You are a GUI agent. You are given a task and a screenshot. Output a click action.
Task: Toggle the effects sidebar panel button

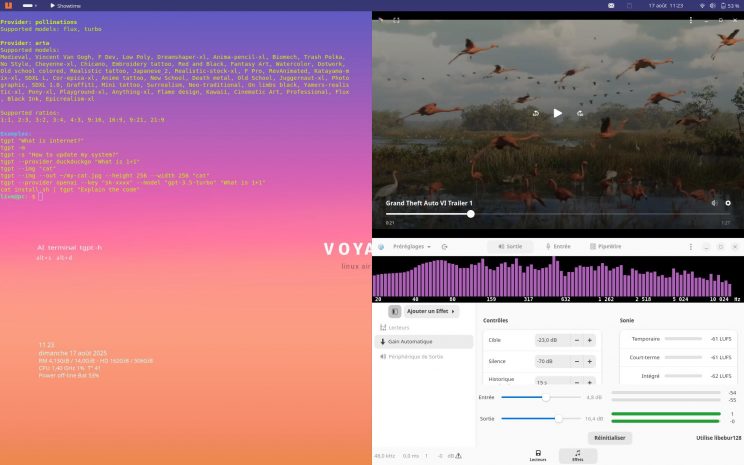tap(395, 311)
